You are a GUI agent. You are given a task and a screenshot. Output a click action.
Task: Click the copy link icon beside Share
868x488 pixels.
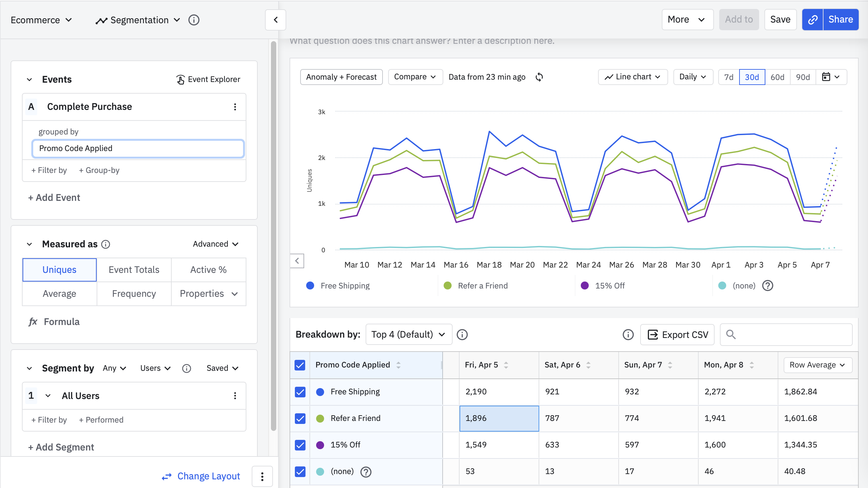(x=813, y=20)
